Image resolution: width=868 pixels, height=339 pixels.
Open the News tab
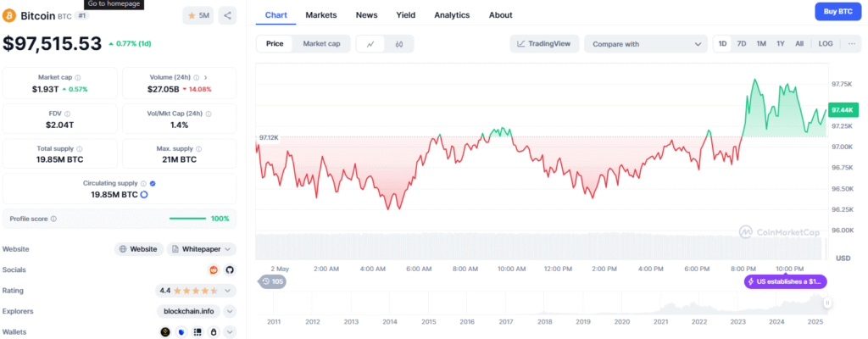tap(366, 15)
